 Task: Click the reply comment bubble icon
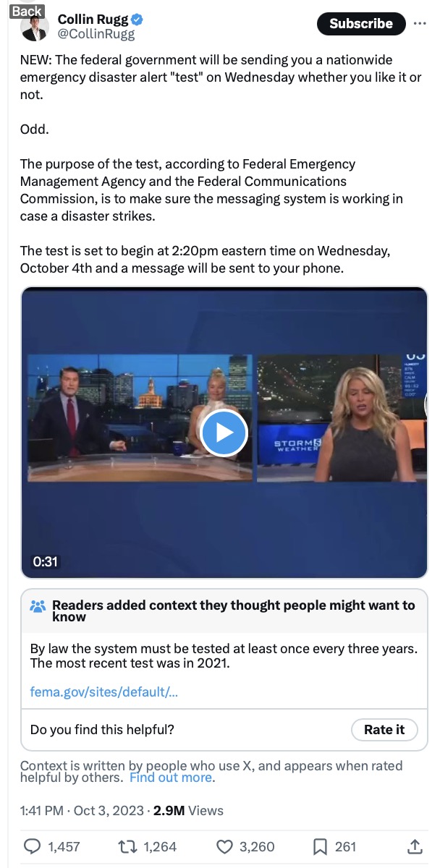(x=33, y=846)
